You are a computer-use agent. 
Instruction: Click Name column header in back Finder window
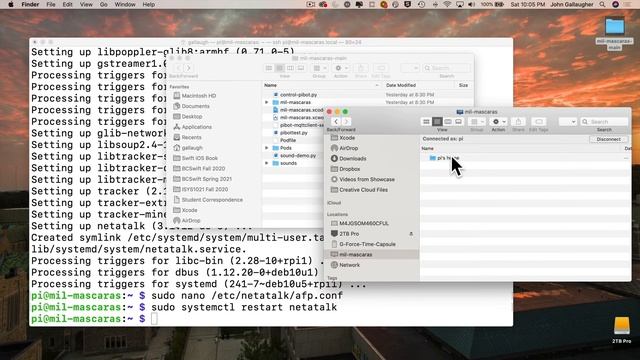[270, 85]
